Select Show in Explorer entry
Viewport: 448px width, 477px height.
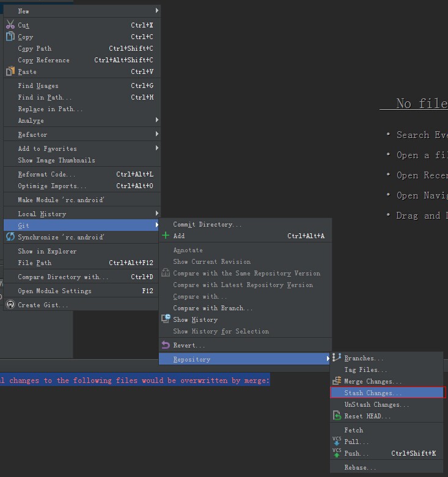tap(82, 251)
